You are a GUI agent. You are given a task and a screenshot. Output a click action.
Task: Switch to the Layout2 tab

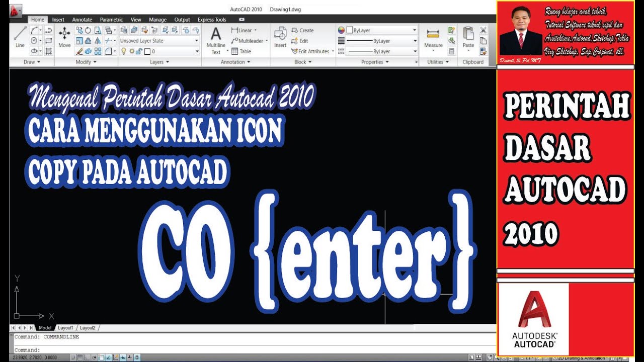click(x=88, y=328)
